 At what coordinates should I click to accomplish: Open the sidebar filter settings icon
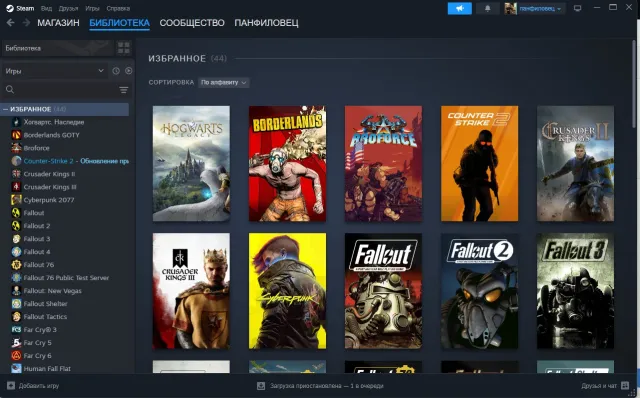point(124,90)
